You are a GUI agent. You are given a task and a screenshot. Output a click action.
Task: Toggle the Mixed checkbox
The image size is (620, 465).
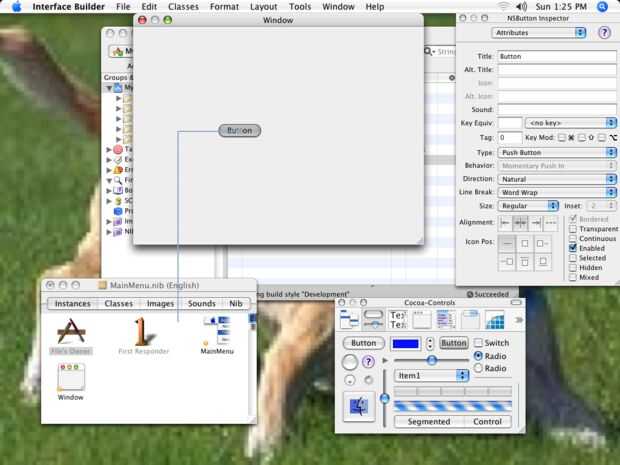(573, 277)
